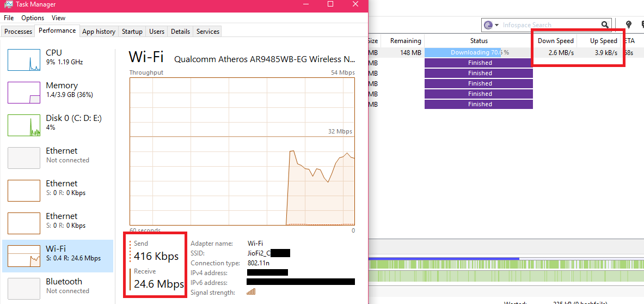Screen dimensions: 644x304
Task: Click the 24.6 Mbps receive value
Action: click(158, 284)
